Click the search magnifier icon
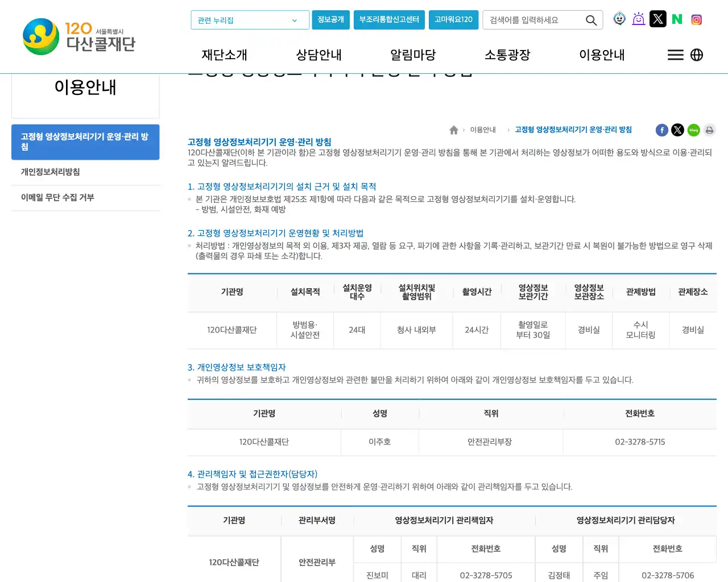The width and height of the screenshot is (728, 582). 591,20
